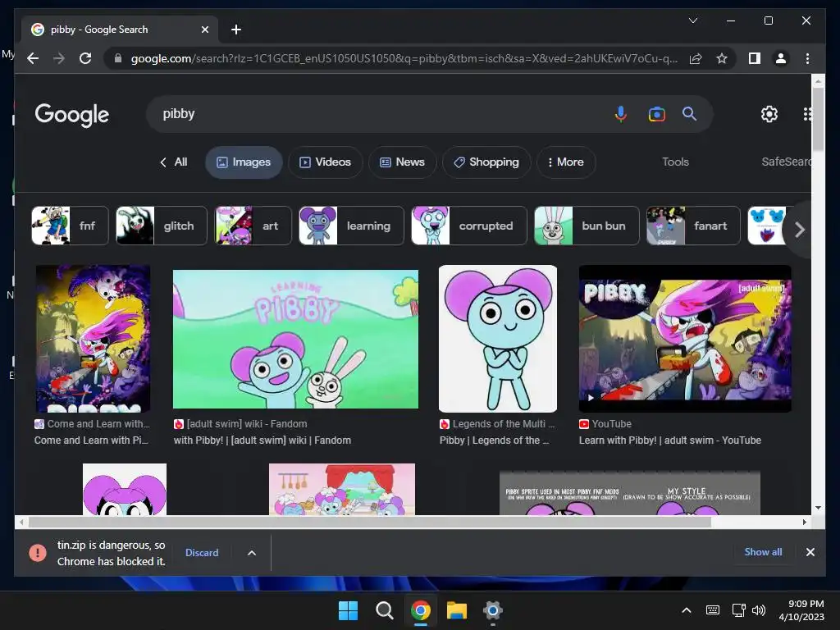Click the browser forward arrow

click(59, 58)
